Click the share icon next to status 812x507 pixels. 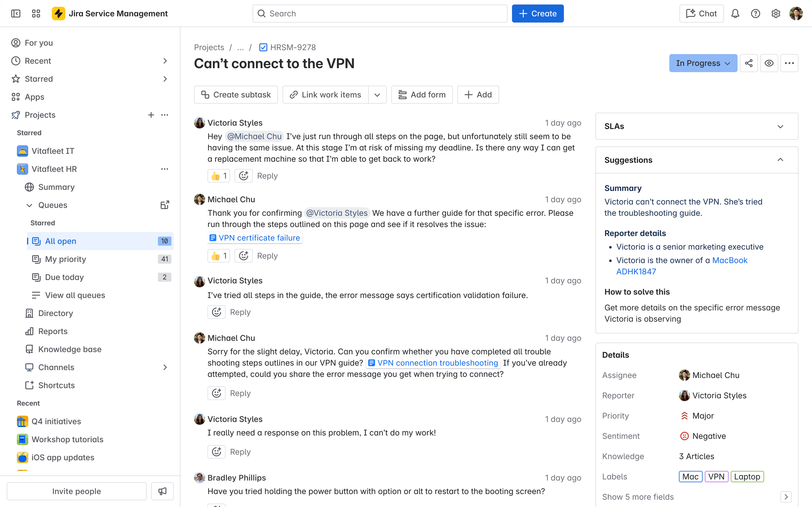pyautogui.click(x=749, y=63)
